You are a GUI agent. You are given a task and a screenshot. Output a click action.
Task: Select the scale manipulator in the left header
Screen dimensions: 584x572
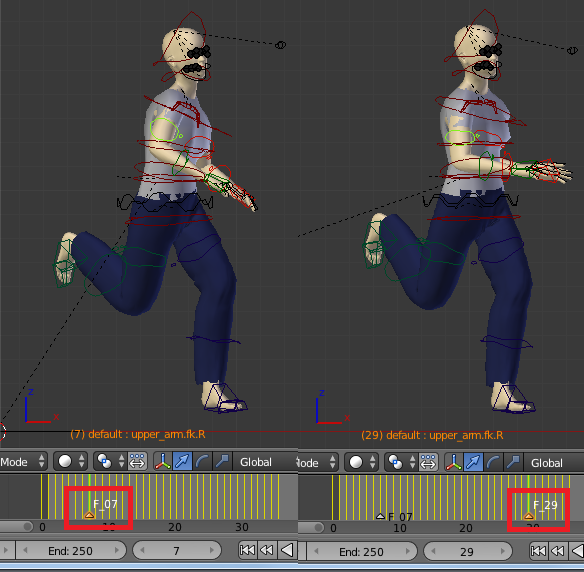click(x=222, y=462)
